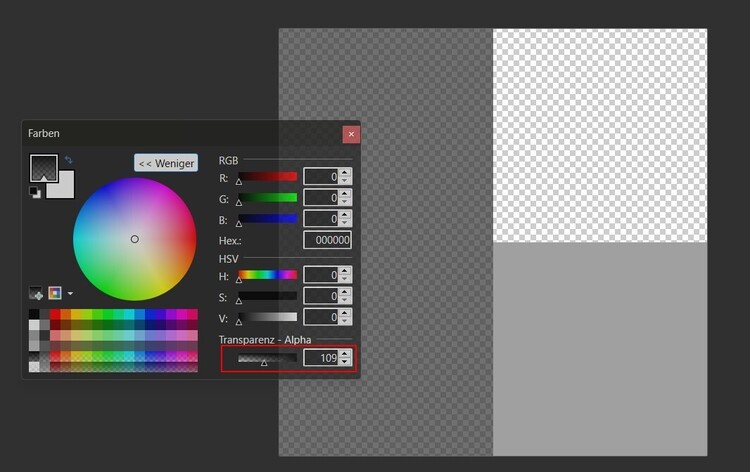Focus the G value input field
The height and width of the screenshot is (472, 750).
tap(321, 198)
